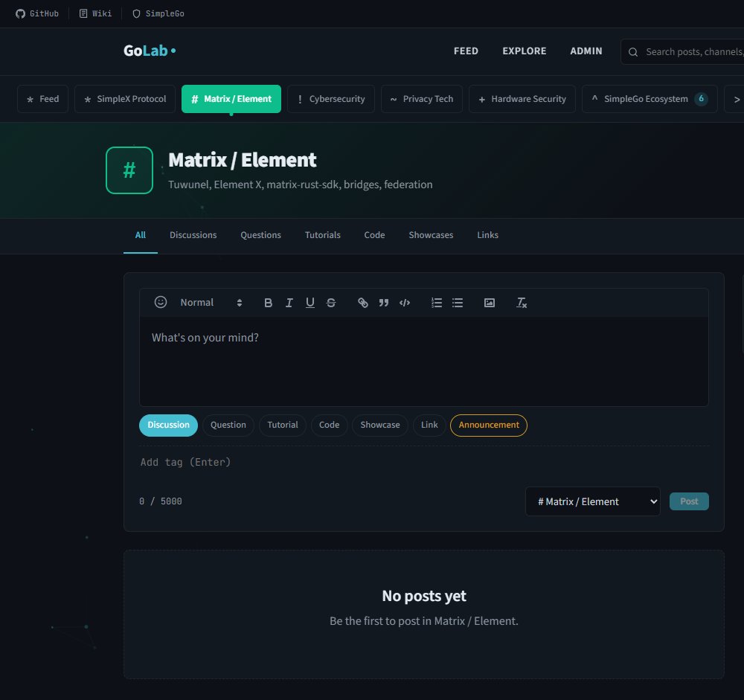
Task: Open the SimpleGo shield link
Action: pos(158,13)
